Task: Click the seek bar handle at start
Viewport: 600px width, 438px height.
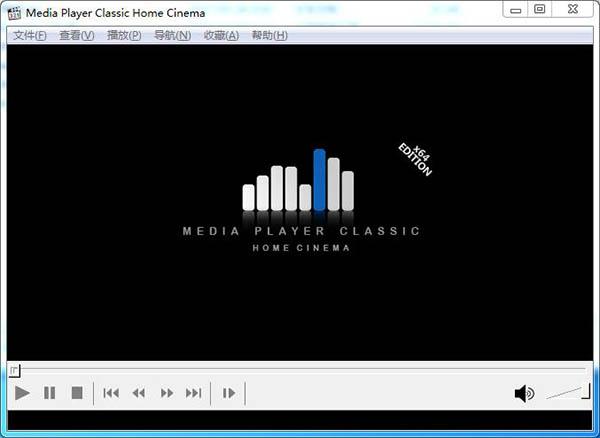Action: pyautogui.click(x=14, y=370)
